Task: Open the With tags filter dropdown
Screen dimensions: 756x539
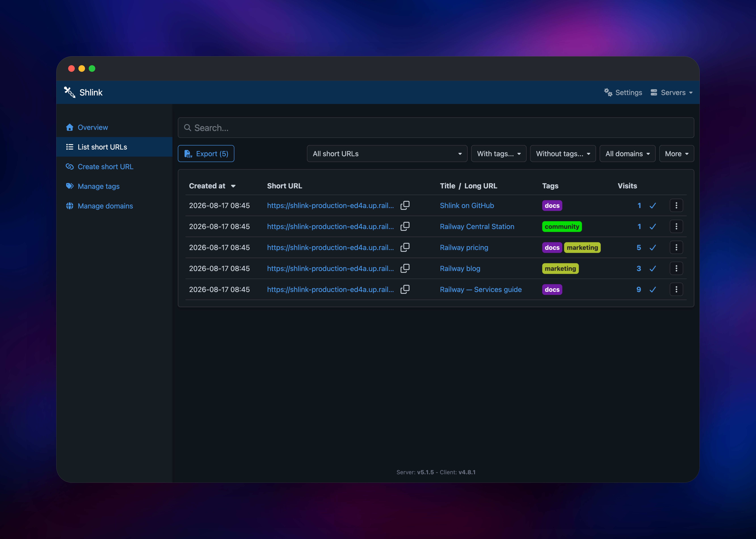Action: [x=499, y=154]
